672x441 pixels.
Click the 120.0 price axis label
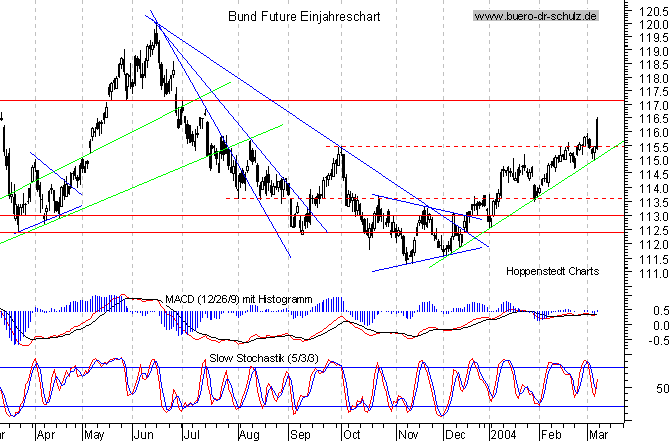coord(653,23)
